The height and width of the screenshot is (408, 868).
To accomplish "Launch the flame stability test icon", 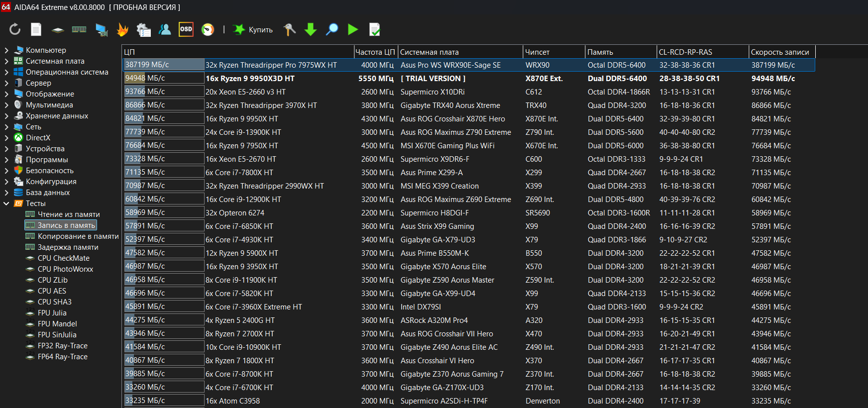I will coord(122,30).
